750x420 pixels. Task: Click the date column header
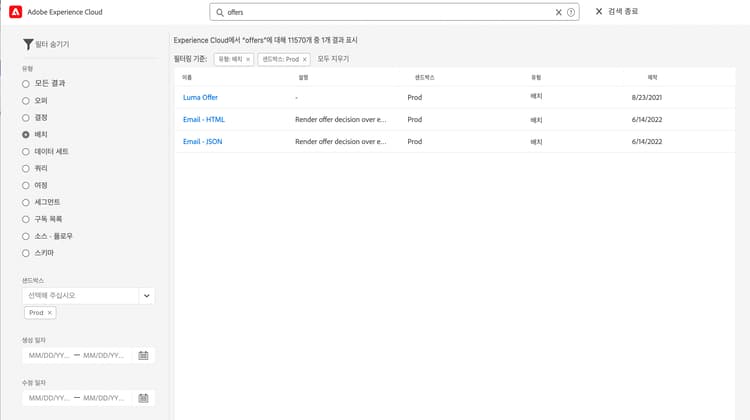click(652, 77)
